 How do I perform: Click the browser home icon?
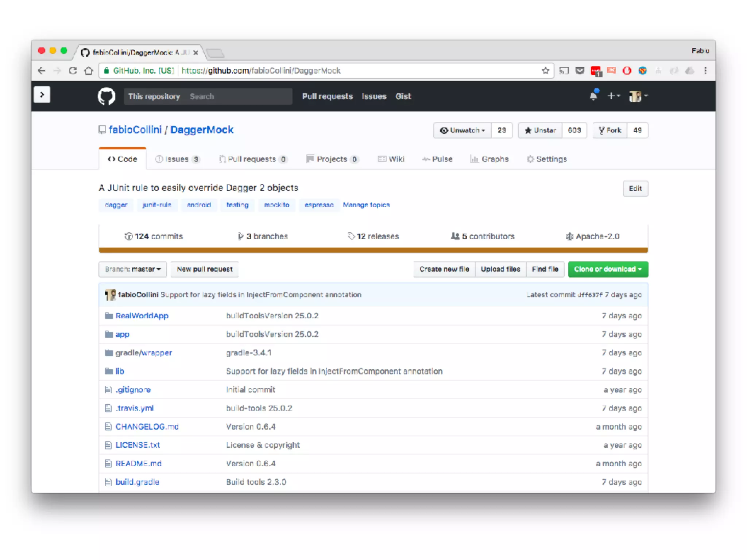coord(89,71)
